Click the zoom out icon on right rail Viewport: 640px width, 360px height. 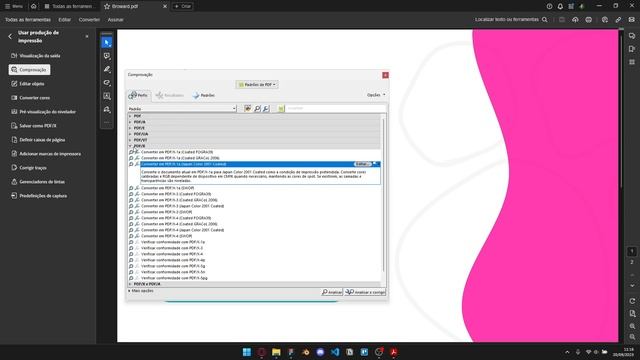[x=632, y=337]
